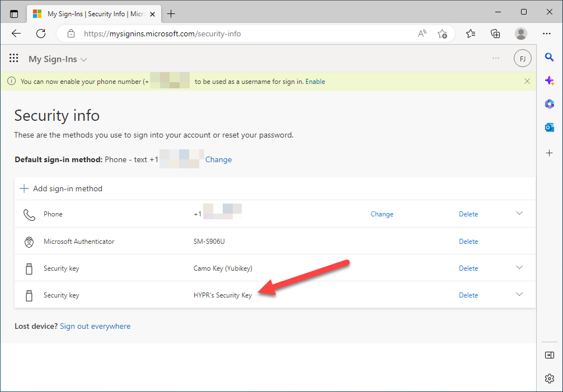This screenshot has width=563, height=392.
Task: Open Microsoft 365 in sidebar
Action: click(x=550, y=104)
